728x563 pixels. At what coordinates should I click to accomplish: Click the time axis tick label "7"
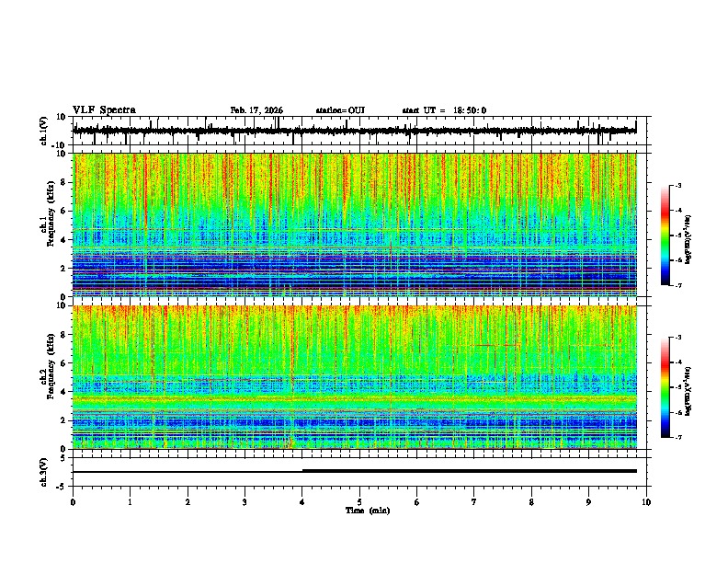point(474,502)
